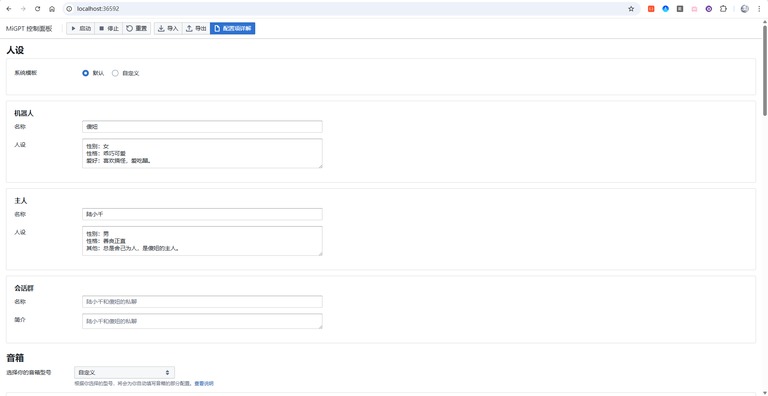768x396 pixels.
Task: Click the 主人 card heading
Action: [21, 201]
